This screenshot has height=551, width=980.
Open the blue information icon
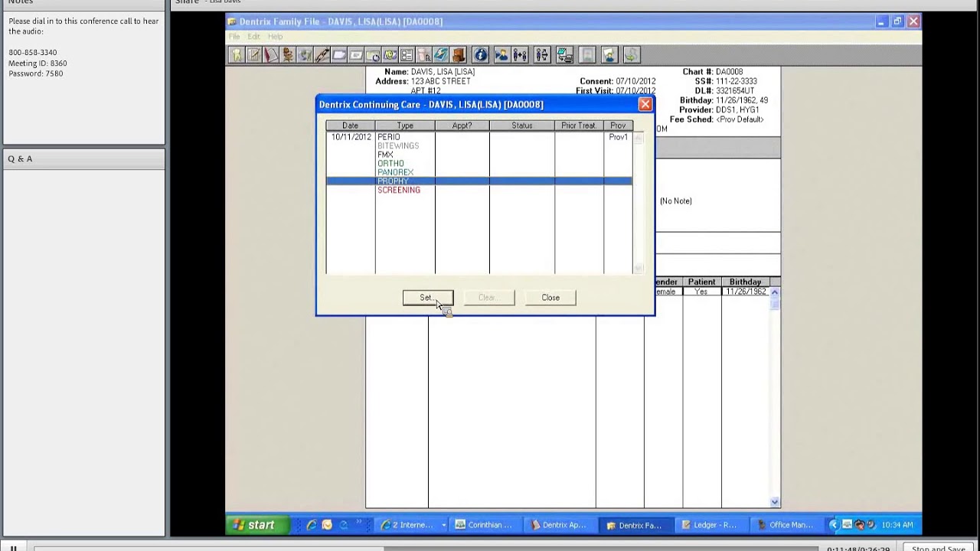click(x=481, y=55)
